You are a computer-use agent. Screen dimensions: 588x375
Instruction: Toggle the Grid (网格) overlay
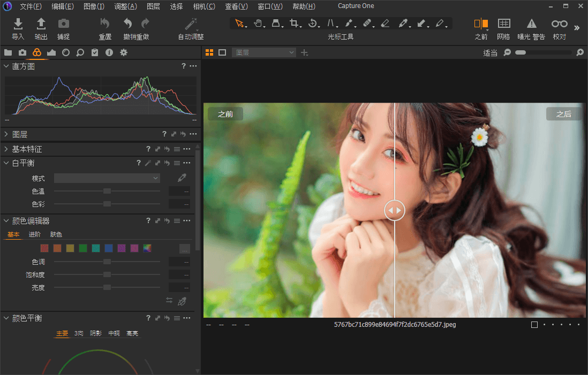pyautogui.click(x=503, y=24)
